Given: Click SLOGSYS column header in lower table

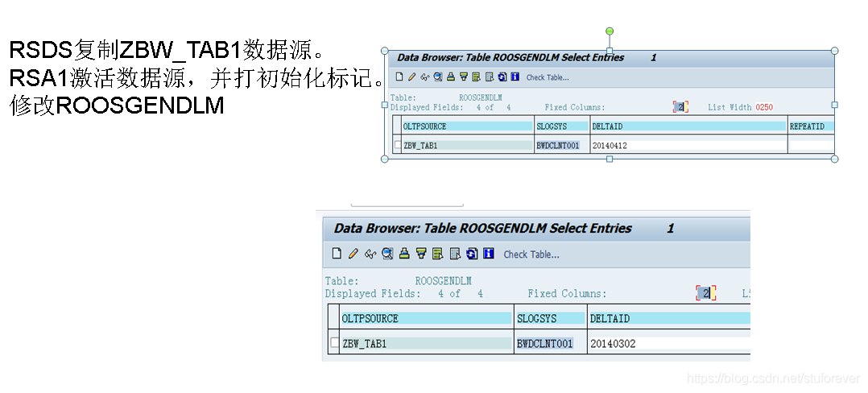Looking at the screenshot, I should [x=551, y=318].
